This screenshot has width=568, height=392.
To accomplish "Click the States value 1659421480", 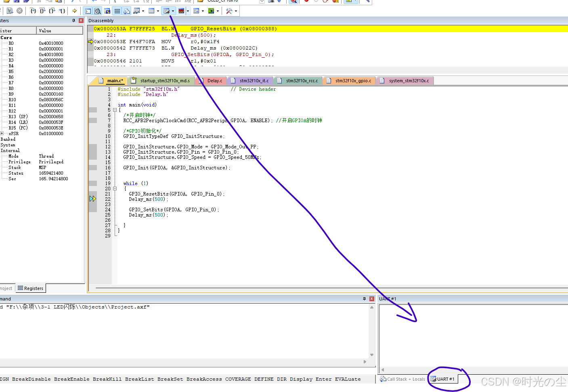I will pos(51,173).
